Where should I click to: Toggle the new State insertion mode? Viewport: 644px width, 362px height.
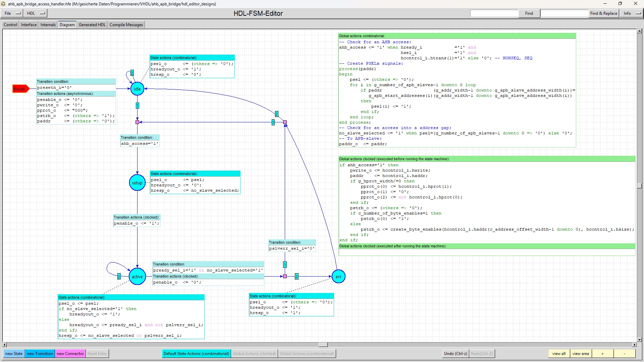(14, 354)
